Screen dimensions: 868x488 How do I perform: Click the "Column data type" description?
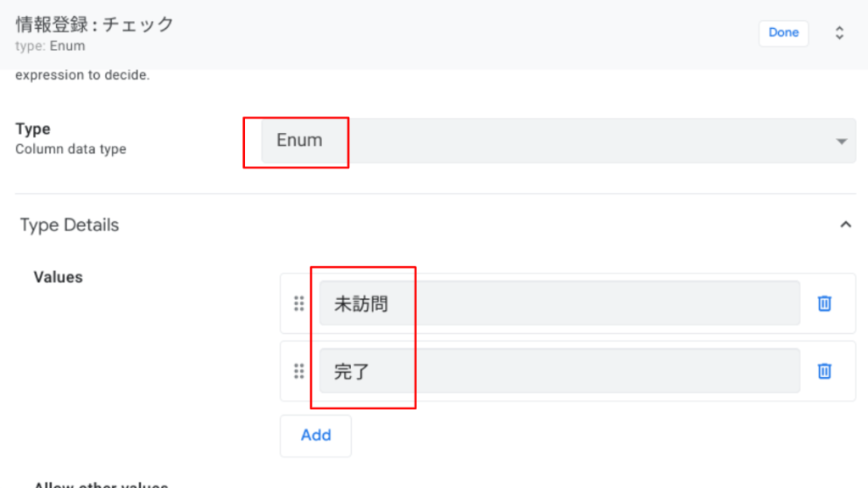[x=70, y=149]
